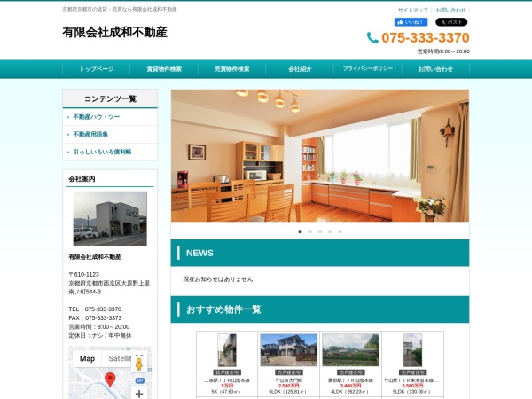532x399 pixels.
Task: Click the 園部駅 / JR山陰本線 property title
Action: pos(350,380)
